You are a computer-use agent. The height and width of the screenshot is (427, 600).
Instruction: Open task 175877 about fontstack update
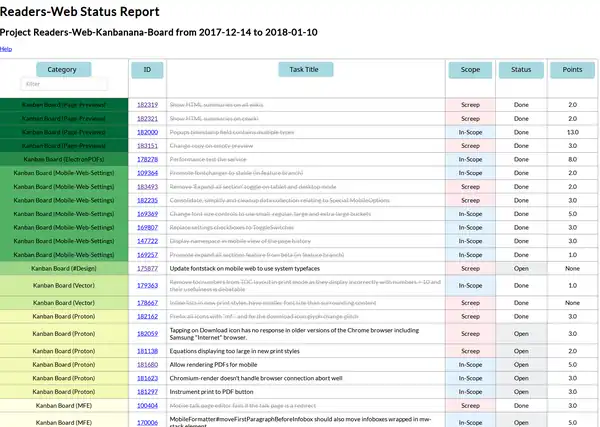[147, 269]
